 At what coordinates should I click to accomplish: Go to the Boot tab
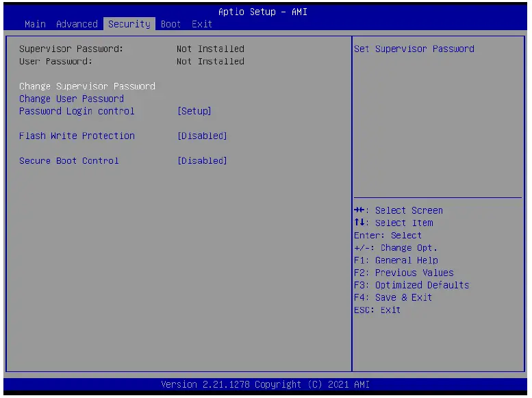(170, 24)
